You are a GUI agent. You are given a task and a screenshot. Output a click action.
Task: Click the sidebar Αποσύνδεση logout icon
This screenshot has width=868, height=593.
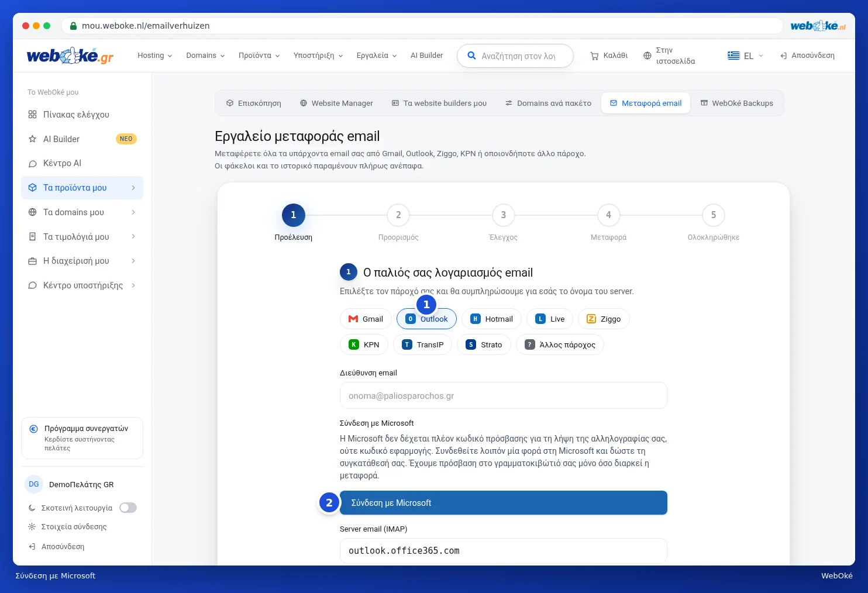[32, 547]
